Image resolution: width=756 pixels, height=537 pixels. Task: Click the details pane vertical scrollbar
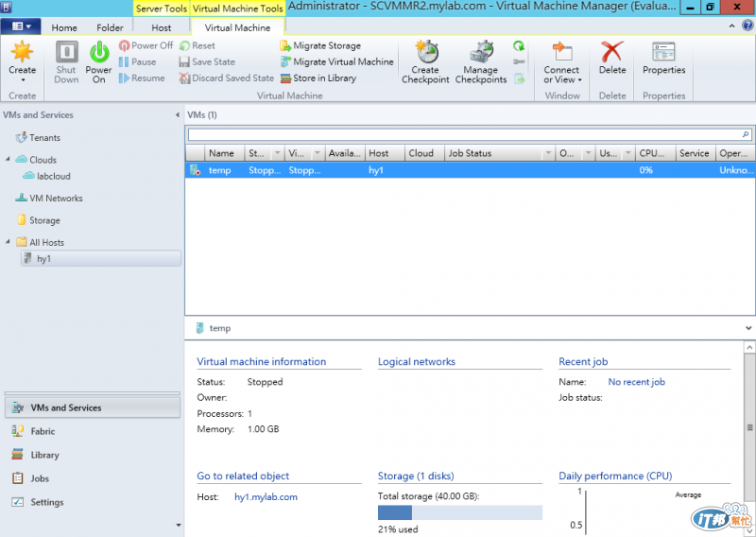click(749, 427)
